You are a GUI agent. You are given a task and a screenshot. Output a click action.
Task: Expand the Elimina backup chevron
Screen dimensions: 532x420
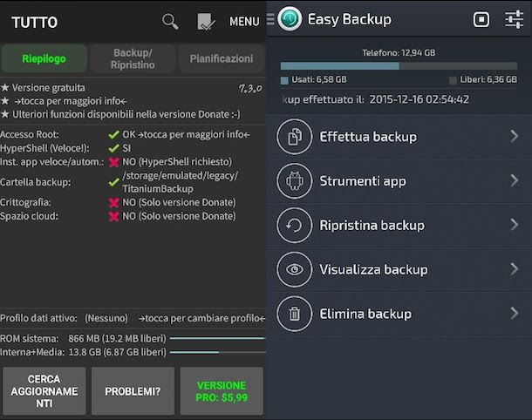click(515, 313)
